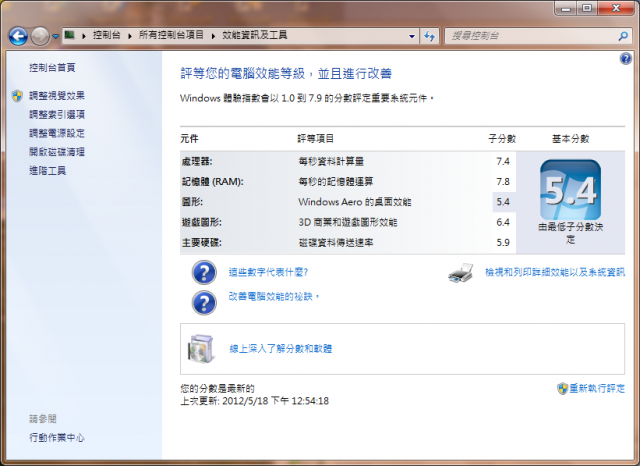
Task: Click the 7.4 processor subscore
Action: (503, 162)
